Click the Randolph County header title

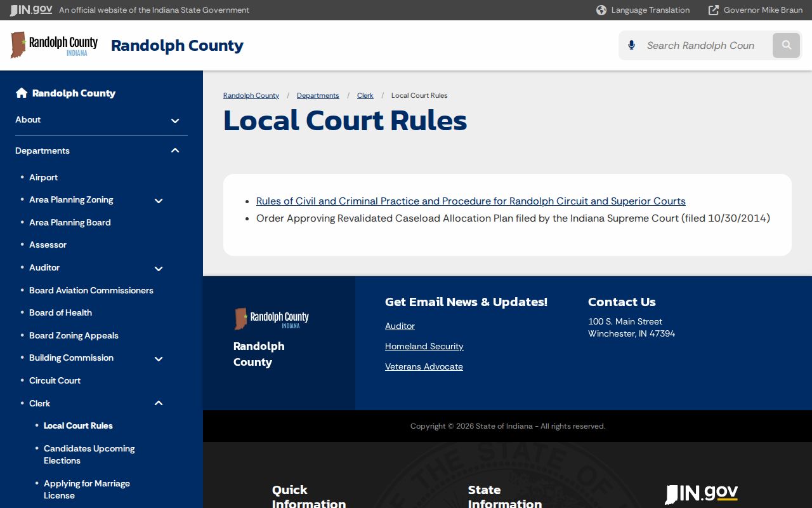[x=177, y=46]
